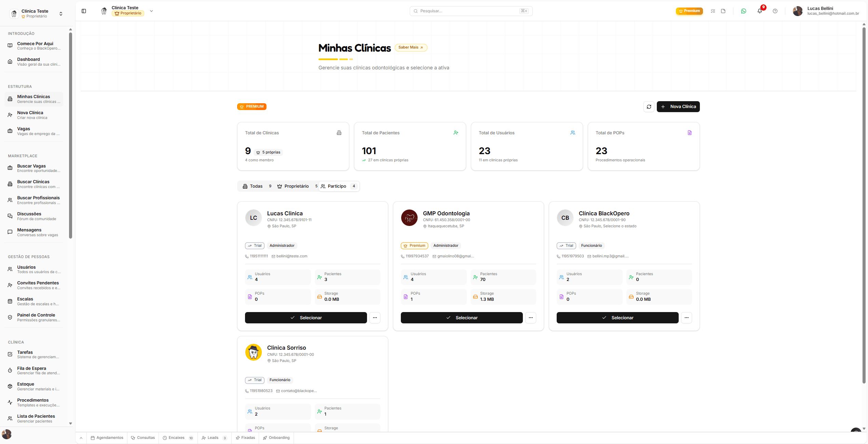868x444 pixels.
Task: Open the Saber Mais link
Action: (411, 48)
